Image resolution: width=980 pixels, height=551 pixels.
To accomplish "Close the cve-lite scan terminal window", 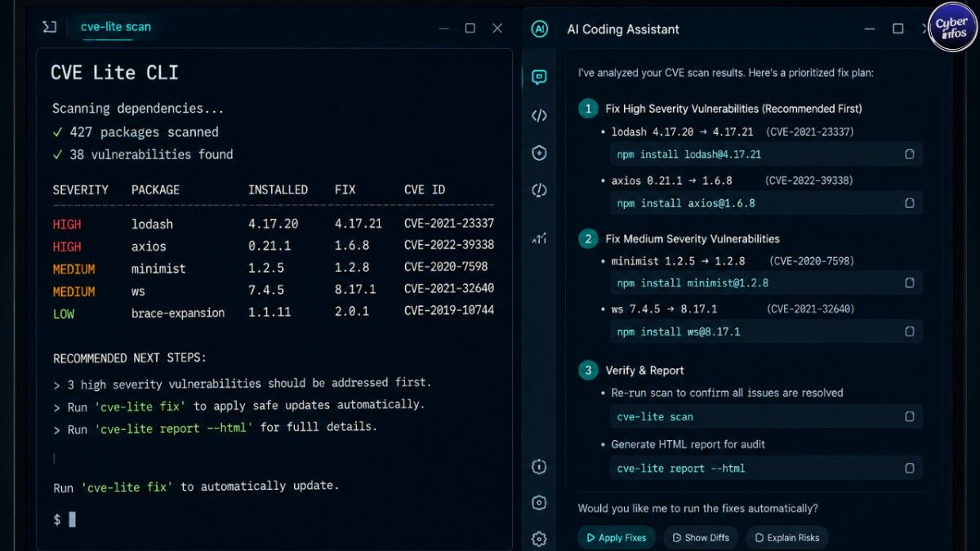I will [x=497, y=28].
